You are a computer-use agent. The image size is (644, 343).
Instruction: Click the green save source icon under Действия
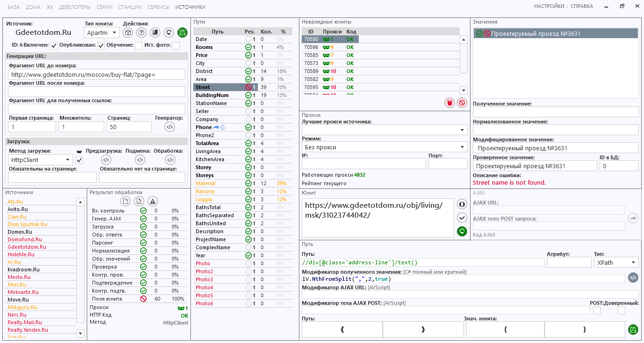(x=182, y=33)
